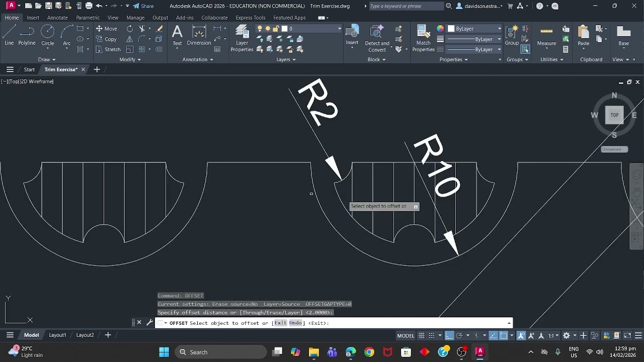Click the Unnamed UCS label below ViewCube

point(614,149)
